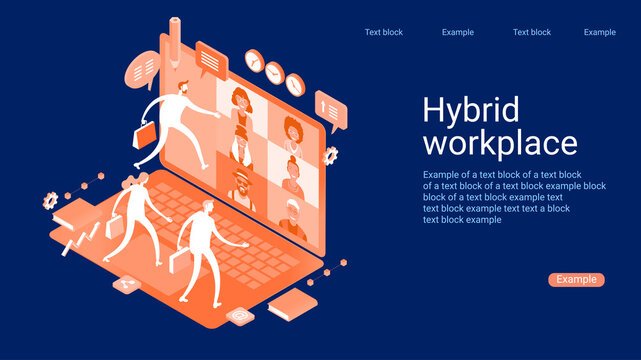Select the top video call participant tile
The image size is (641, 360).
click(242, 104)
